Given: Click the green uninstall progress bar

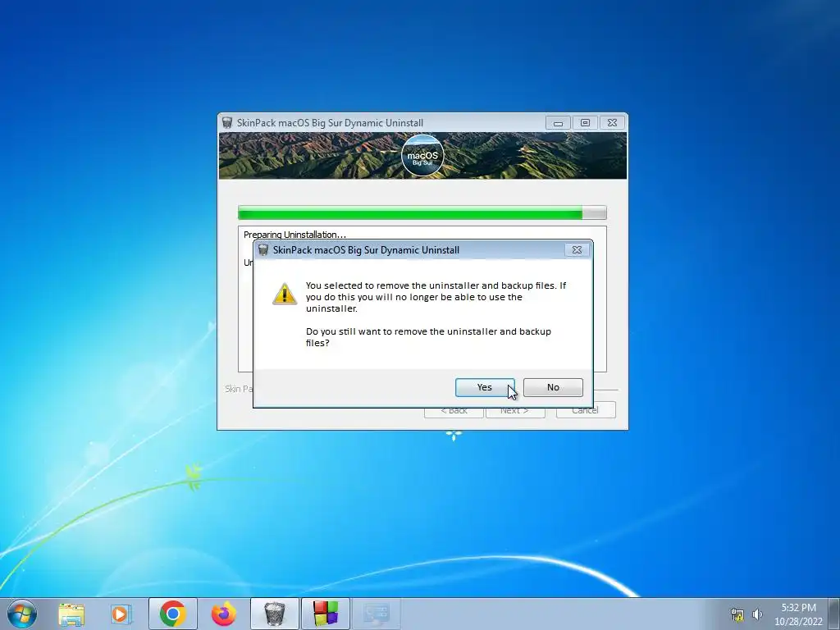Looking at the screenshot, I should pos(422,212).
